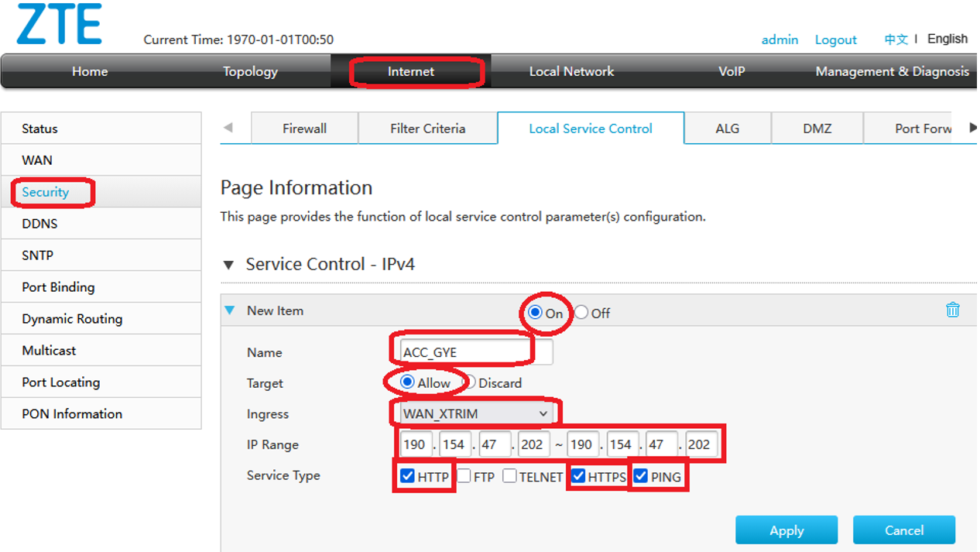Viewport: 980px width, 552px height.
Task: Select the Off radio button
Action: 582,313
